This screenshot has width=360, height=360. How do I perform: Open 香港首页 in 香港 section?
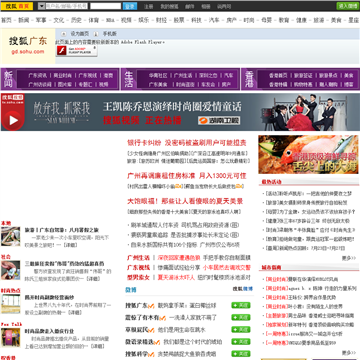[x=278, y=76]
